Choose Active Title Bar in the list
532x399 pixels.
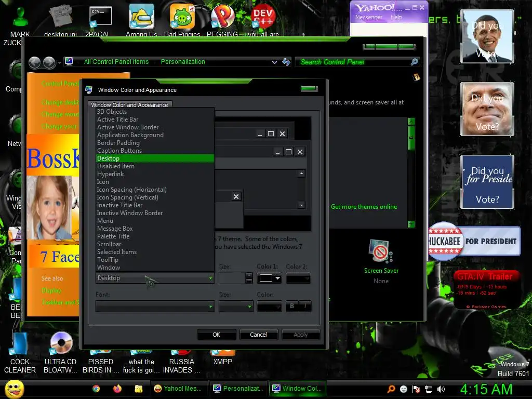[x=155, y=119]
